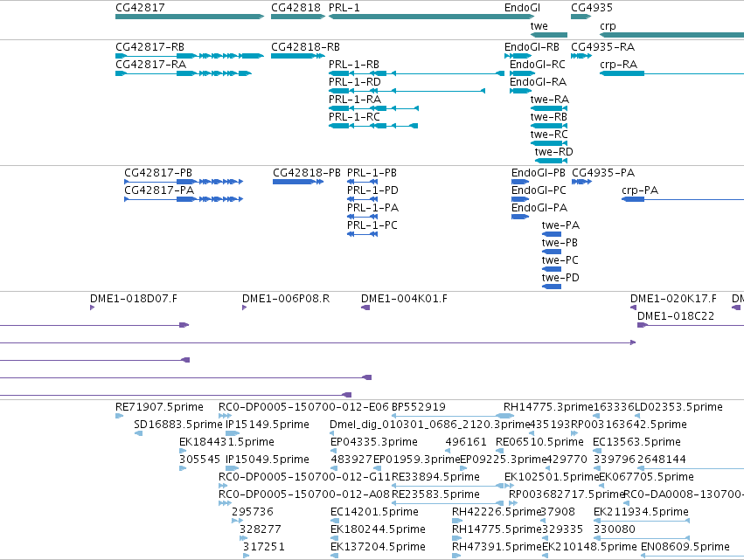Viewport: 744px width, 560px height.
Task: Select the CG42817 gene feature bar
Action: 190,17
